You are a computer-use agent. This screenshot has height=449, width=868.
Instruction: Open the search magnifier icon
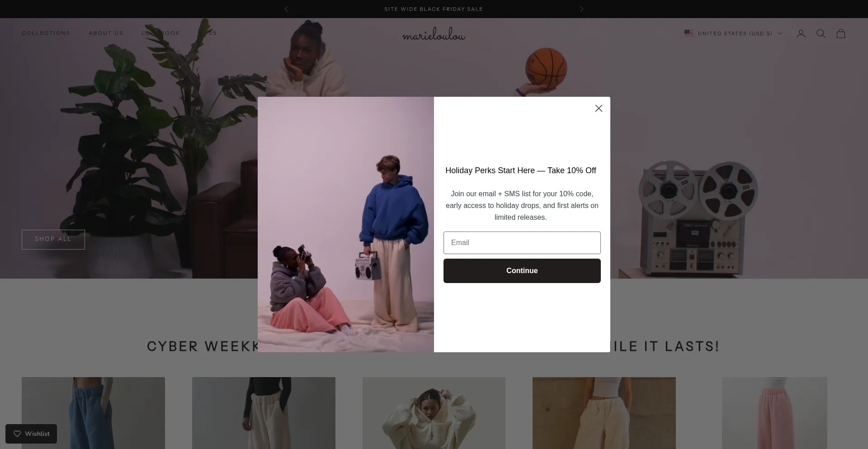click(821, 33)
